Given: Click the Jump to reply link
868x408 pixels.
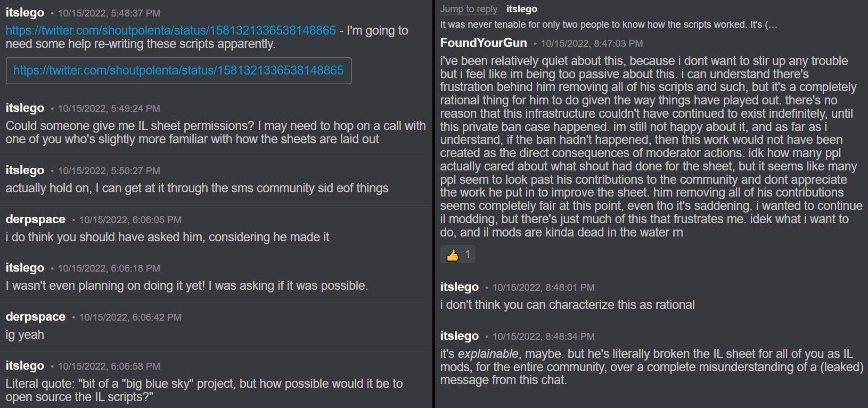Looking at the screenshot, I should click(469, 9).
